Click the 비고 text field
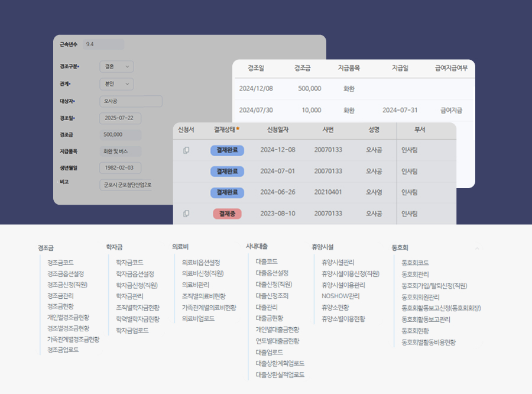Viewport: 532px width, 394px height. pyautogui.click(x=127, y=185)
